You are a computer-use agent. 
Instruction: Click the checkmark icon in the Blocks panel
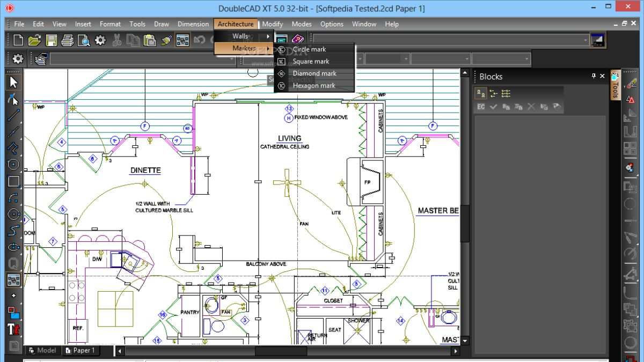[x=494, y=107]
